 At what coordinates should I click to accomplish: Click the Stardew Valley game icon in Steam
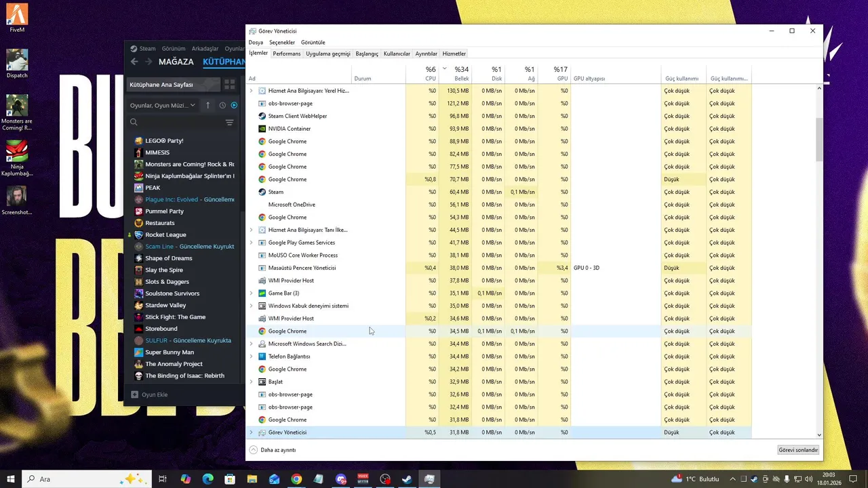[139, 305]
